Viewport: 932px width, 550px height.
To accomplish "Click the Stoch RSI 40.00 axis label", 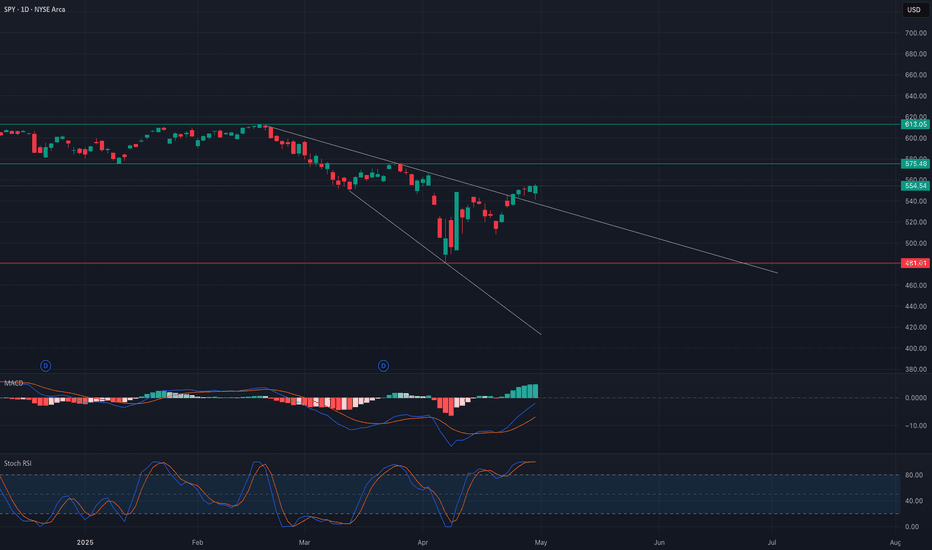I will point(914,501).
